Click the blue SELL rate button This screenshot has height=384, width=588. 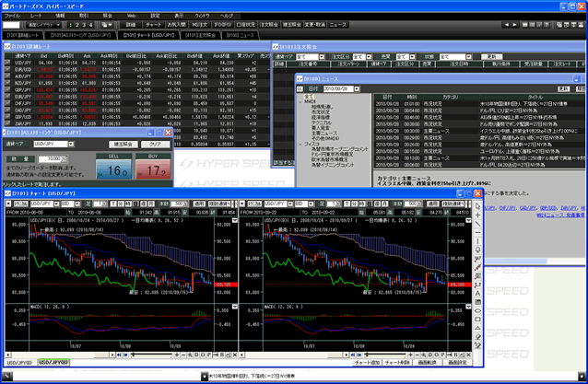[114, 169]
